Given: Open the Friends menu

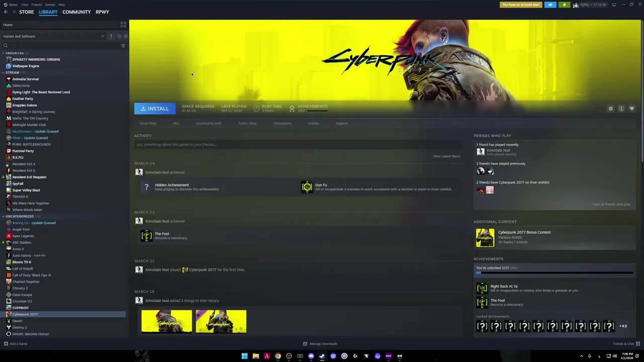Looking at the screenshot, I should tap(37, 5).
